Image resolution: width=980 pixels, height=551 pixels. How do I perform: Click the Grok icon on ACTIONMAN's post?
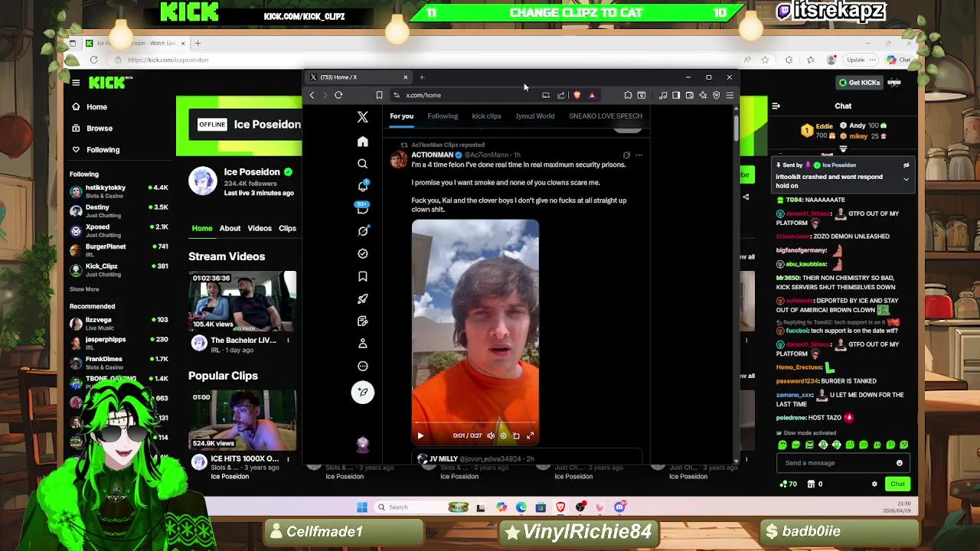(626, 155)
